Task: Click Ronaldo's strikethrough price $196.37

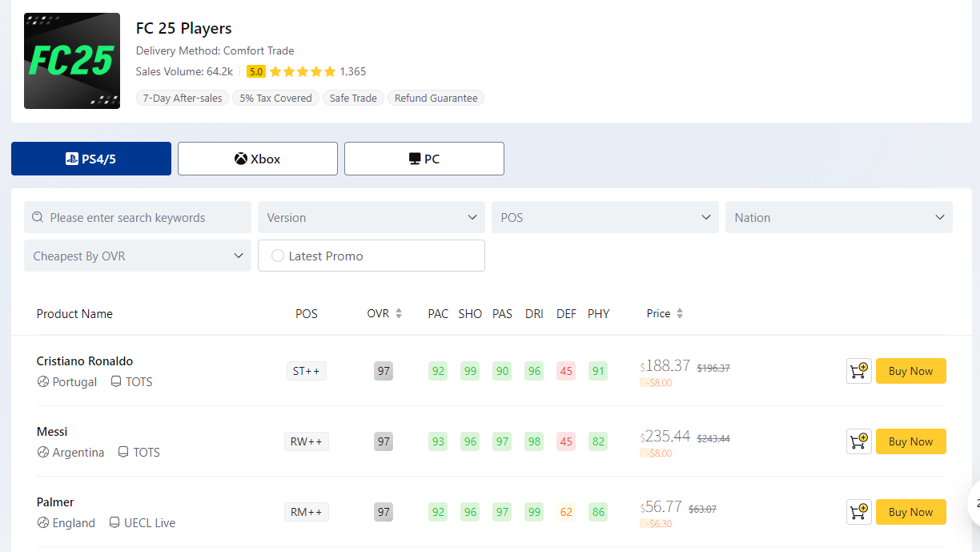Action: click(713, 368)
